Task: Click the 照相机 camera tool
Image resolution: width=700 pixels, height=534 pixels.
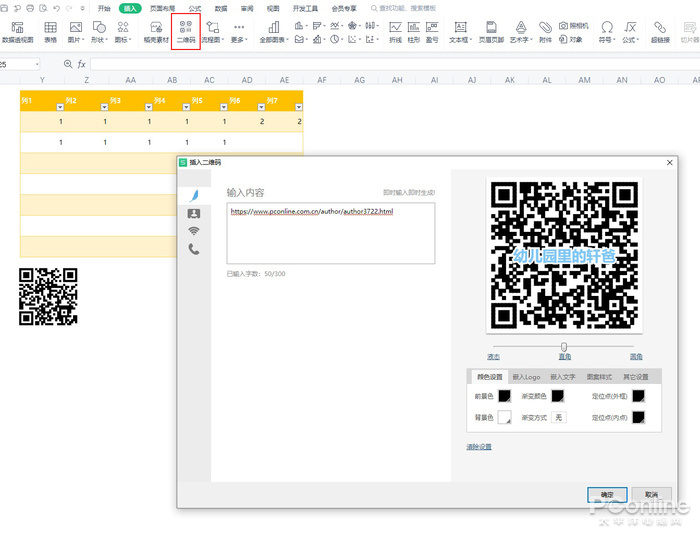Action: pos(574,26)
